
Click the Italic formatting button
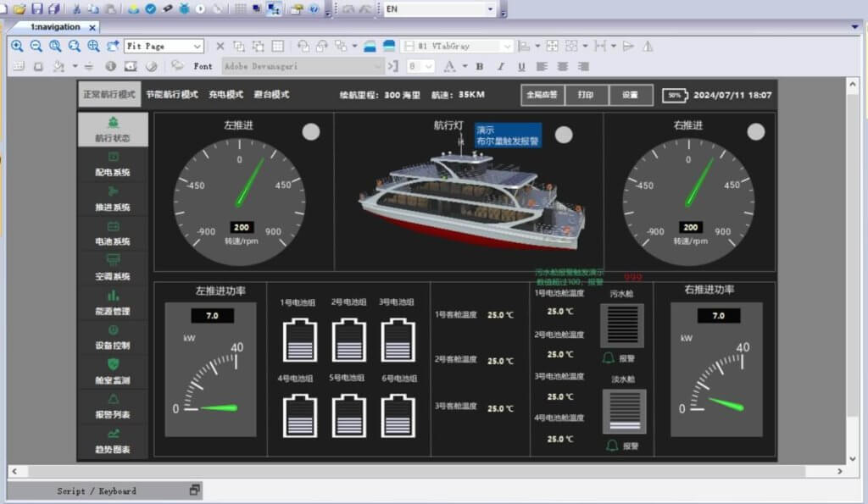(500, 66)
